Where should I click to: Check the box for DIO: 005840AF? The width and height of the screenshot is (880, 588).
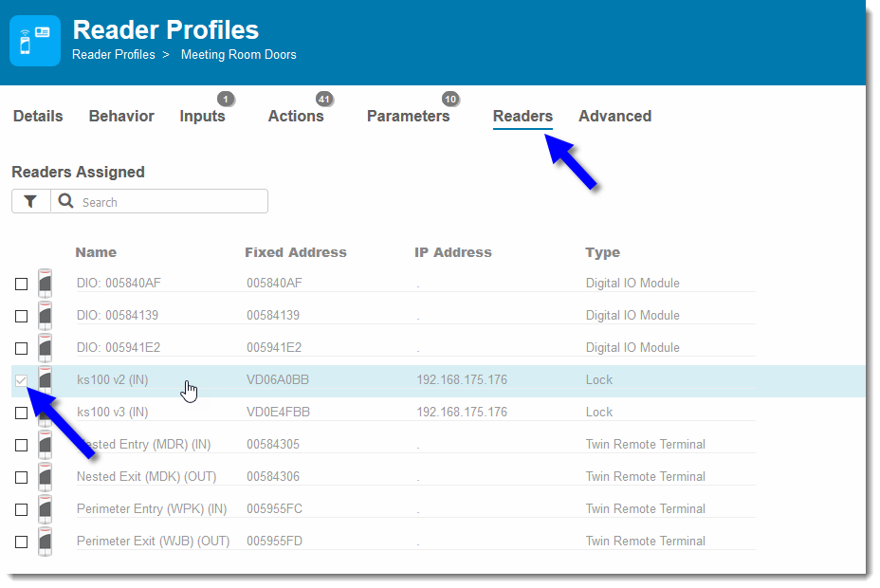[x=21, y=284]
